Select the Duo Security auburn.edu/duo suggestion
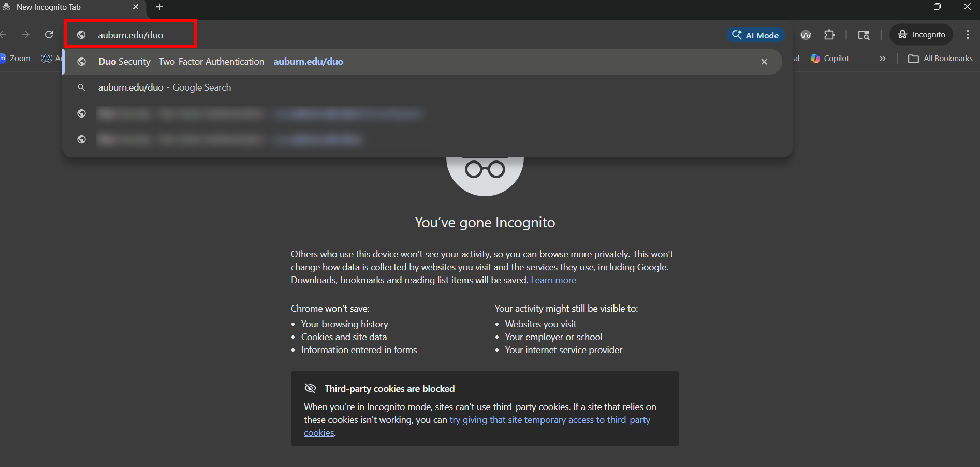Image resolution: width=980 pixels, height=467 pixels. [422, 62]
